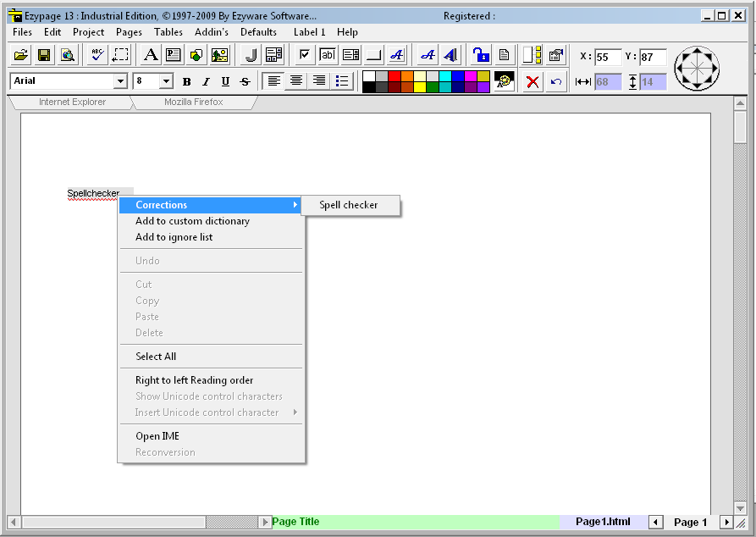Insert a picture using the image icon
This screenshot has width=756, height=537.
coord(219,55)
